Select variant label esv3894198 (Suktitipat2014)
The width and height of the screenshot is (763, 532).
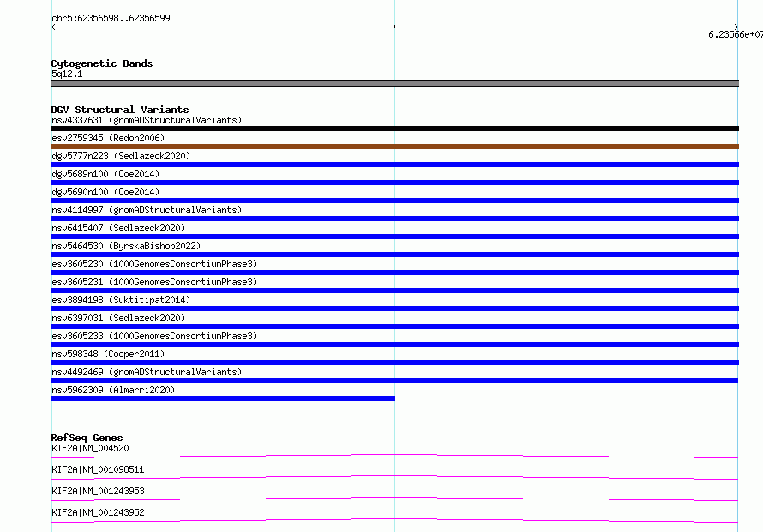click(121, 300)
